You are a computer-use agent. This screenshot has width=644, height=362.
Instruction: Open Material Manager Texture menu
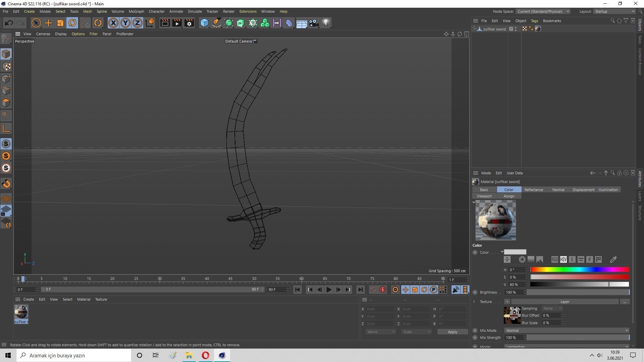[x=101, y=299]
